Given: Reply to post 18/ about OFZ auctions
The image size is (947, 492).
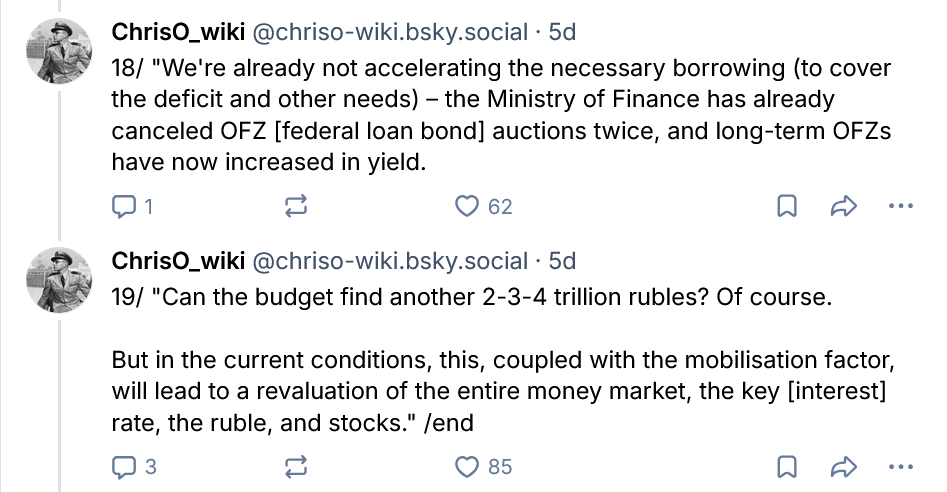Looking at the screenshot, I should (x=132, y=206).
